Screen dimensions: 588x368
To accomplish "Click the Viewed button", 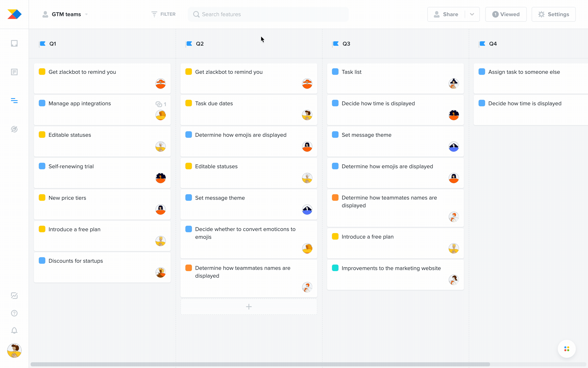I will pyautogui.click(x=506, y=14).
